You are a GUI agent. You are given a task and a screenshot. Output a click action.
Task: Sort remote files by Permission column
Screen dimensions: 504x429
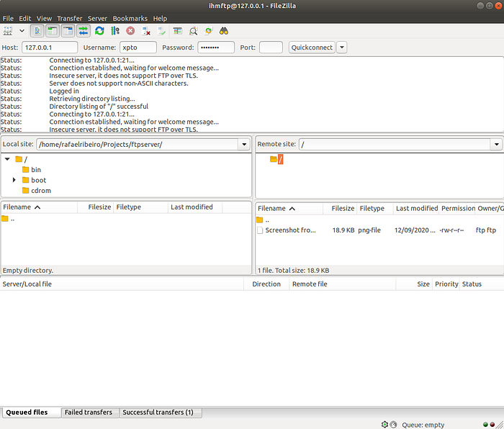coord(458,209)
